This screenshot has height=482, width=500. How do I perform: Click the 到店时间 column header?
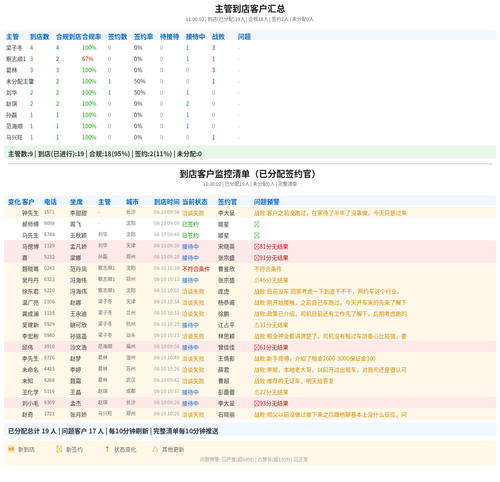pyautogui.click(x=167, y=202)
